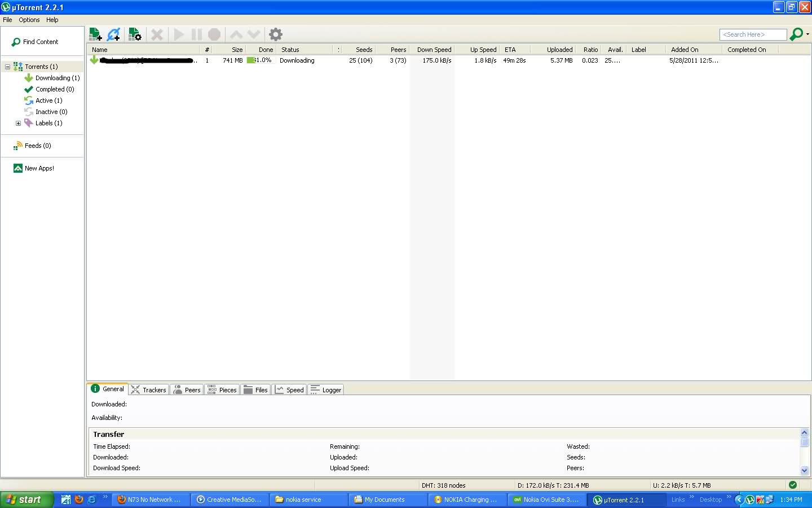Click the µTorrent tray icon
This screenshot has height=508, width=812.
pos(750,500)
